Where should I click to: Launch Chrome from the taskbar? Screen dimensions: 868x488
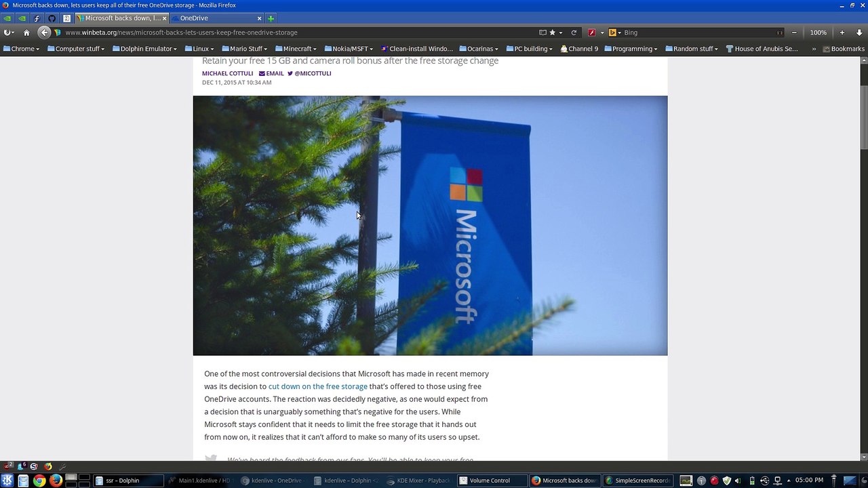[x=39, y=481]
